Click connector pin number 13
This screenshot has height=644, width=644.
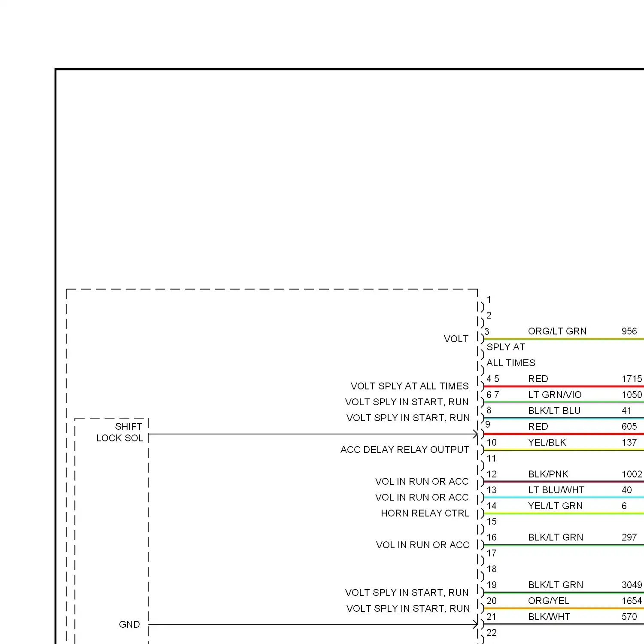pos(492,490)
